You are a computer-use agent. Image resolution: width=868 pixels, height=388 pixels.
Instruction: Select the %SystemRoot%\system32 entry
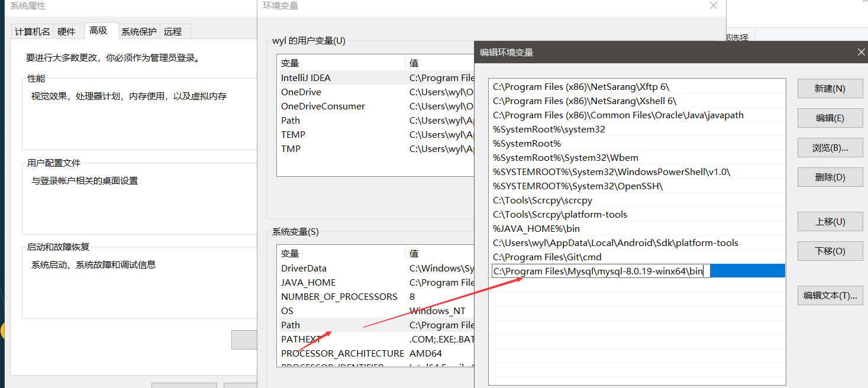(x=638, y=129)
